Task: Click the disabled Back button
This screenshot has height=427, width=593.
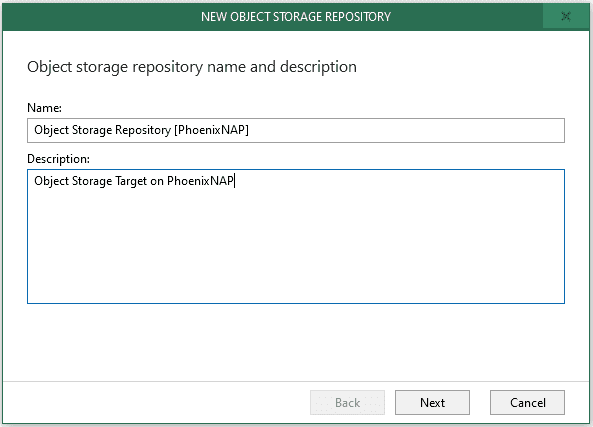Action: coord(347,402)
